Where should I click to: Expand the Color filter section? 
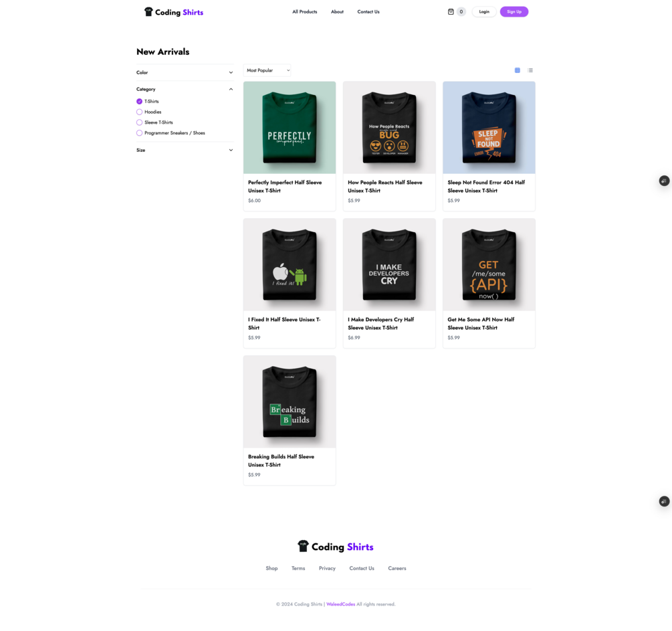click(185, 72)
